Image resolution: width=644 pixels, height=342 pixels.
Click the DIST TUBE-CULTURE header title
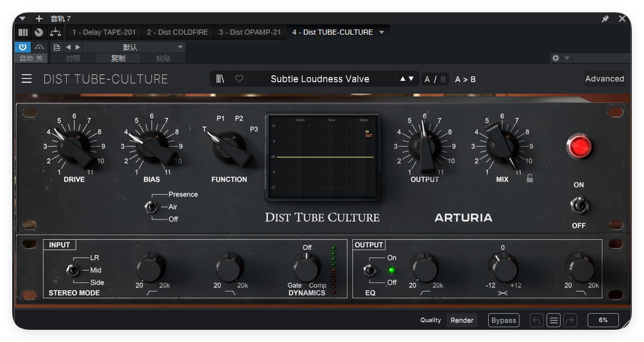click(106, 79)
